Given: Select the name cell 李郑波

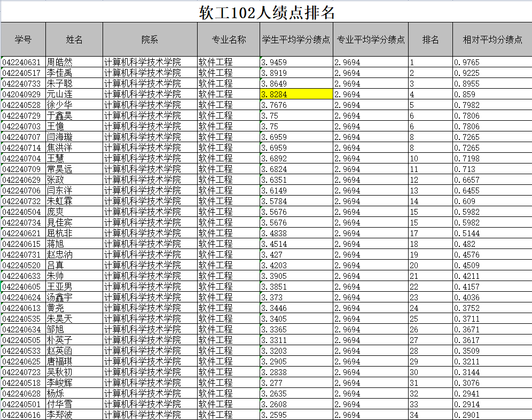Looking at the screenshot, I should click(74, 415).
